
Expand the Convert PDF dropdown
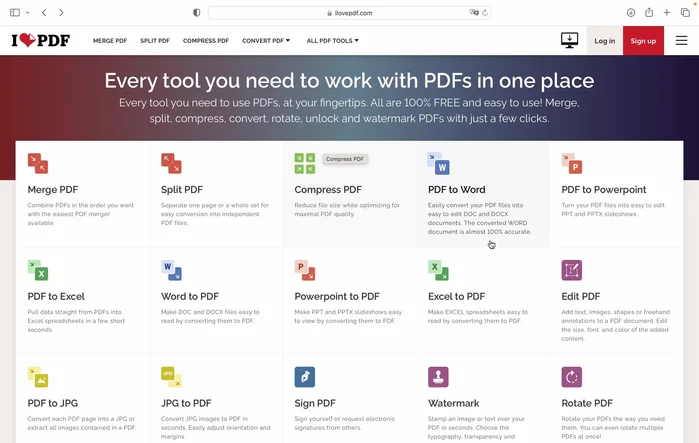266,41
